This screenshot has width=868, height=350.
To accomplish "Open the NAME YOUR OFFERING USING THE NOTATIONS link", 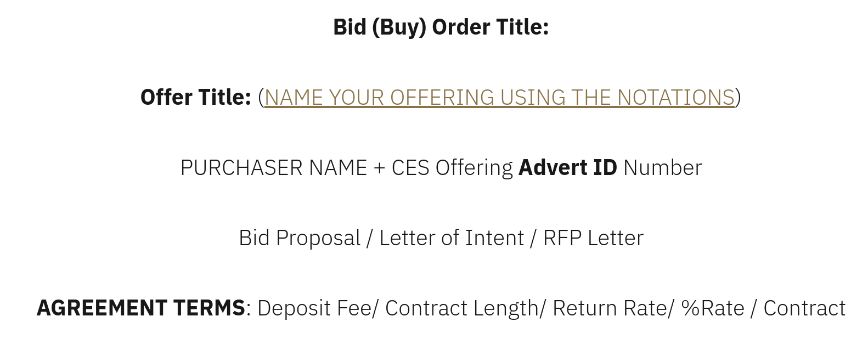I will pos(499,98).
